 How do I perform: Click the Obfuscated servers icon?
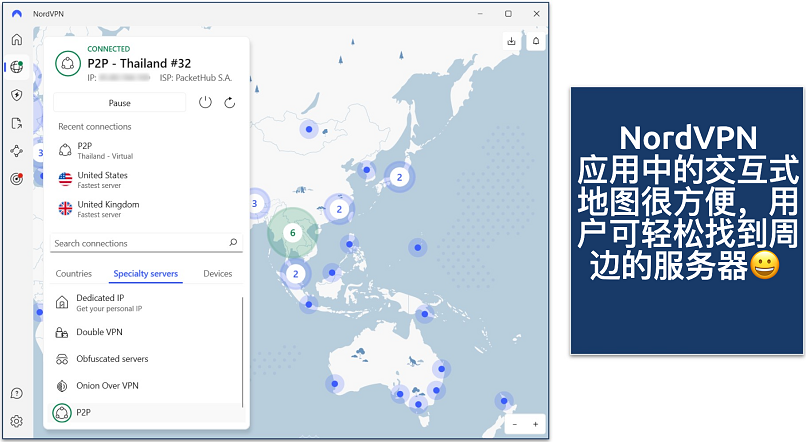[62, 359]
